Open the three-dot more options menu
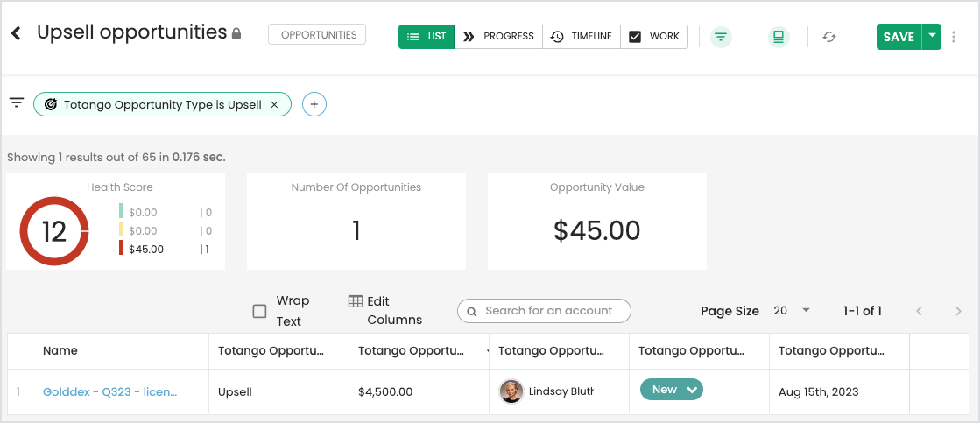This screenshot has height=423, width=980. point(953,37)
